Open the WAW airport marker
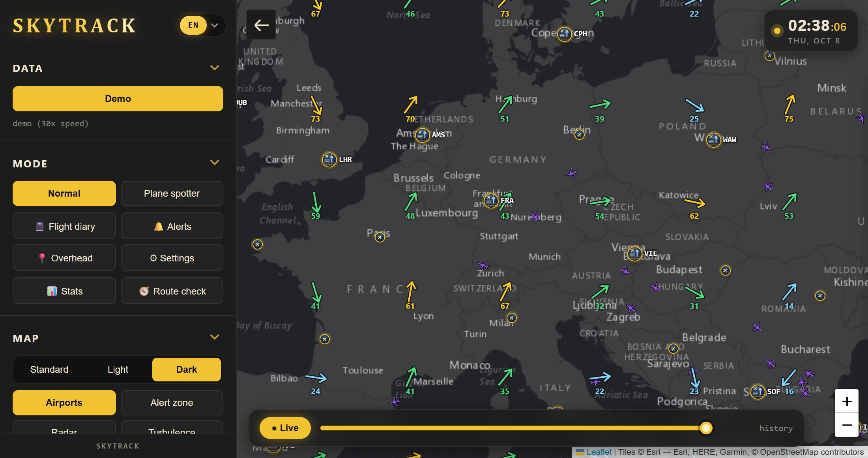 pos(713,139)
